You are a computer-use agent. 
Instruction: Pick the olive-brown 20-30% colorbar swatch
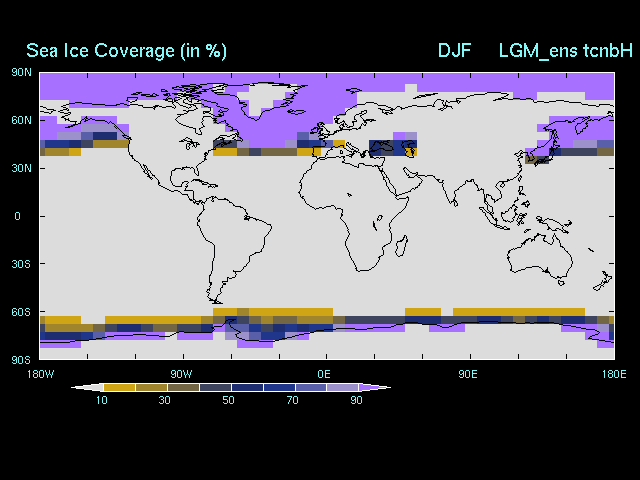[x=151, y=387]
